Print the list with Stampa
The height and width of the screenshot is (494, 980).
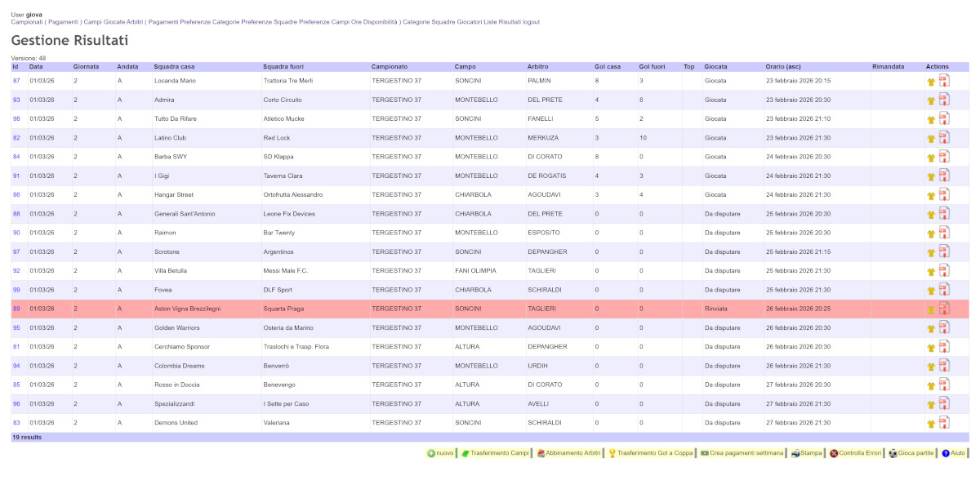click(806, 453)
